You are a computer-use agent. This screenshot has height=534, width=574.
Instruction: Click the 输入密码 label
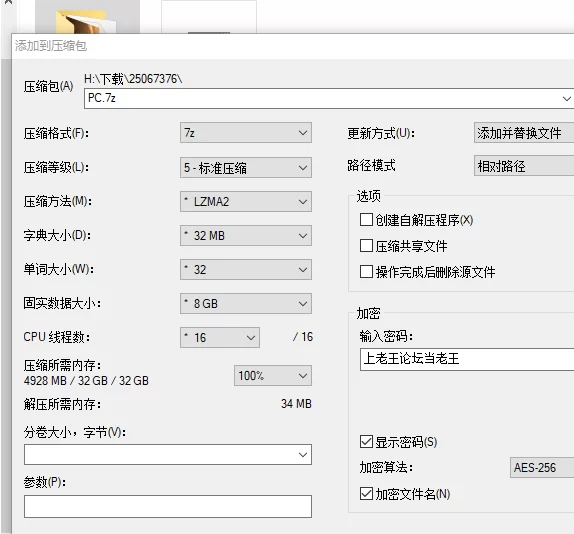coord(386,336)
